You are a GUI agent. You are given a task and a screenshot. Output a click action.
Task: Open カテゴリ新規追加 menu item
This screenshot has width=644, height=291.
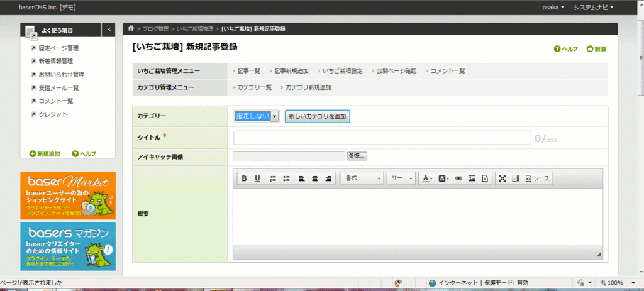[x=308, y=87]
